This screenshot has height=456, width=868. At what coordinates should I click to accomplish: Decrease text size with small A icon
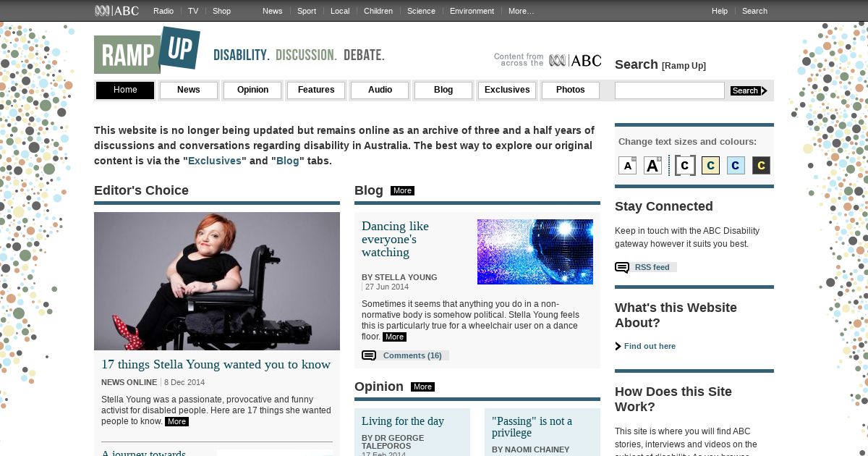tap(627, 166)
